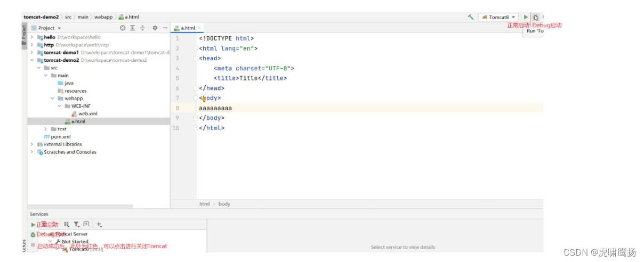
Task: Click the html breadcrumb below the editor
Action: [204, 204]
